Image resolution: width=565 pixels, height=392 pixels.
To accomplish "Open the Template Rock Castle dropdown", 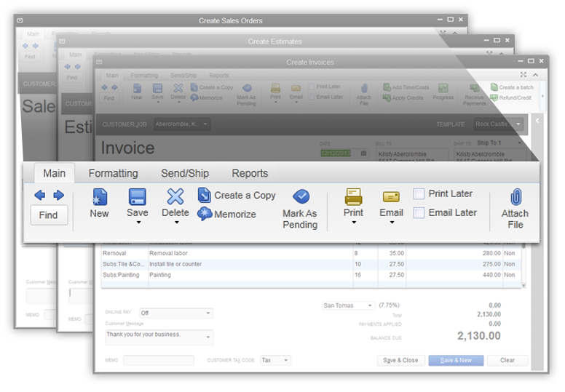I will [x=499, y=124].
